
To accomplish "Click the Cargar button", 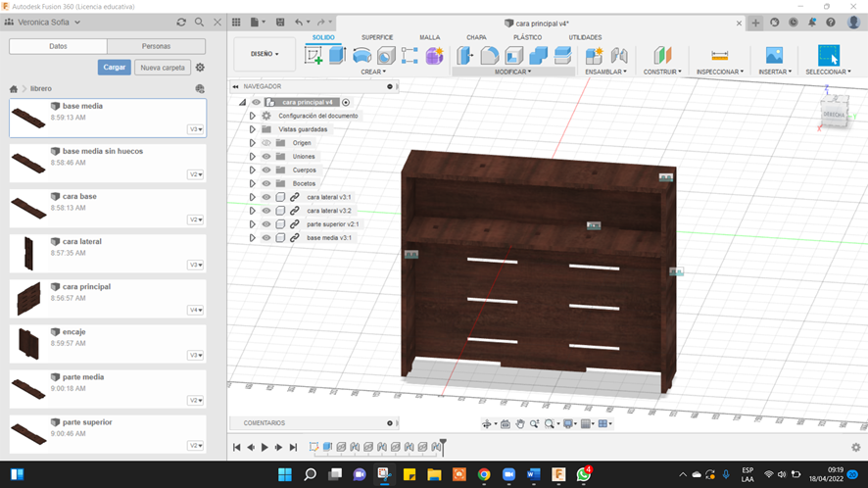I will coord(114,68).
